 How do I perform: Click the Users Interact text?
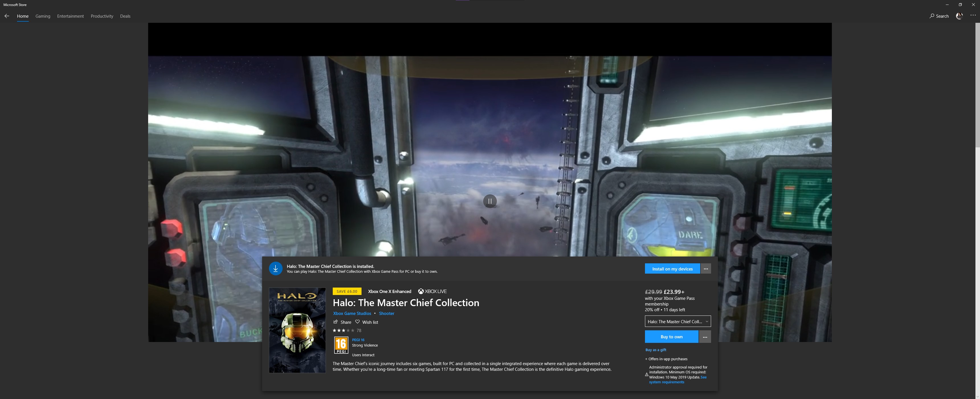coord(363,355)
